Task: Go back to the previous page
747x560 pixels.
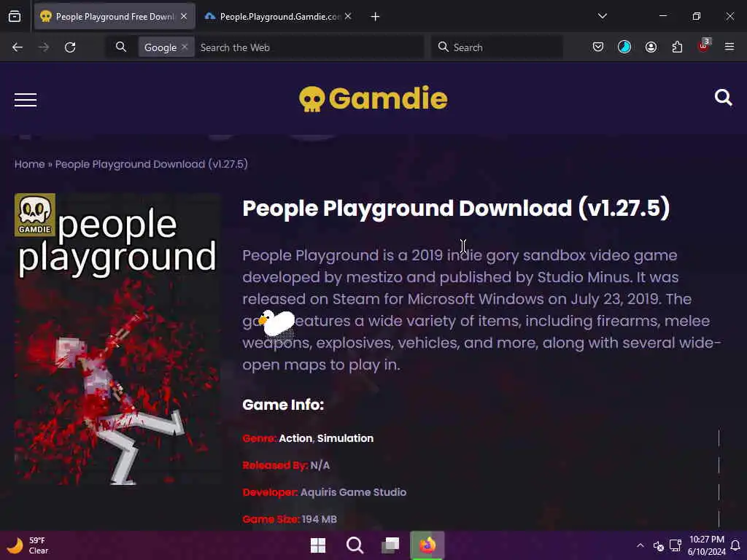Action: [18, 47]
